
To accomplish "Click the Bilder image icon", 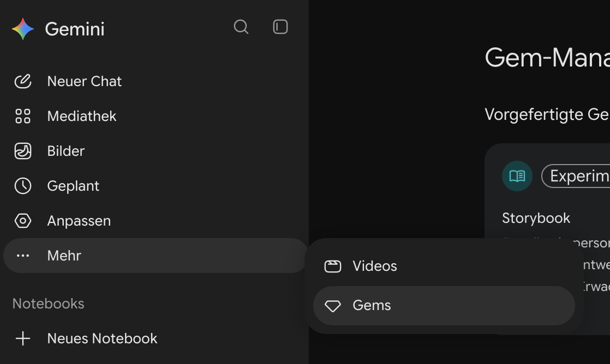I will click(x=23, y=151).
